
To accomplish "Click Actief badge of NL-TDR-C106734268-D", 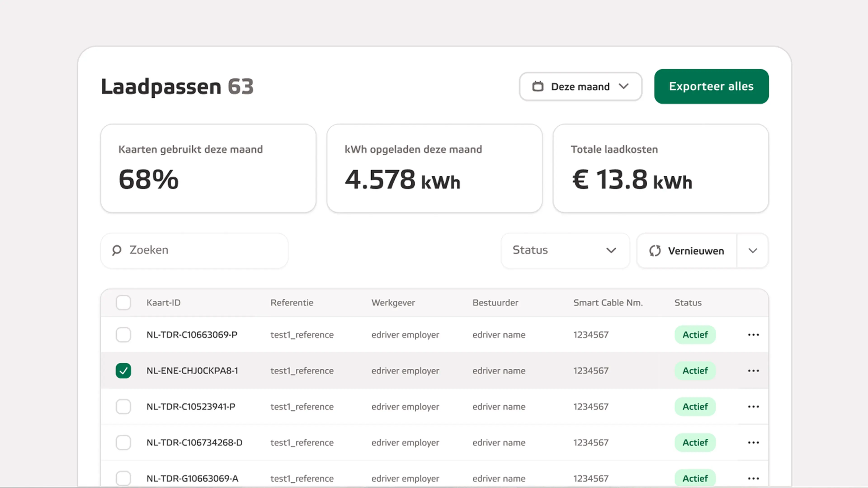I will tap(695, 443).
